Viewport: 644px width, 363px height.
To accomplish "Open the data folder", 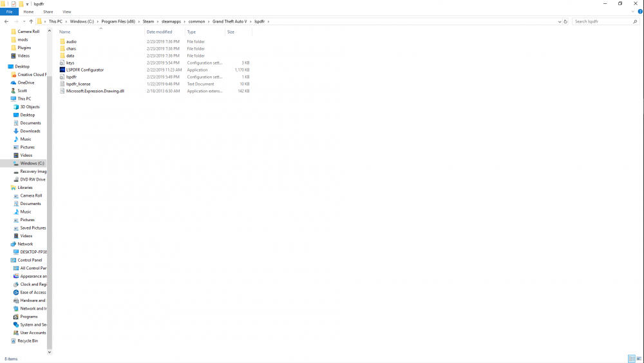I will (x=70, y=55).
